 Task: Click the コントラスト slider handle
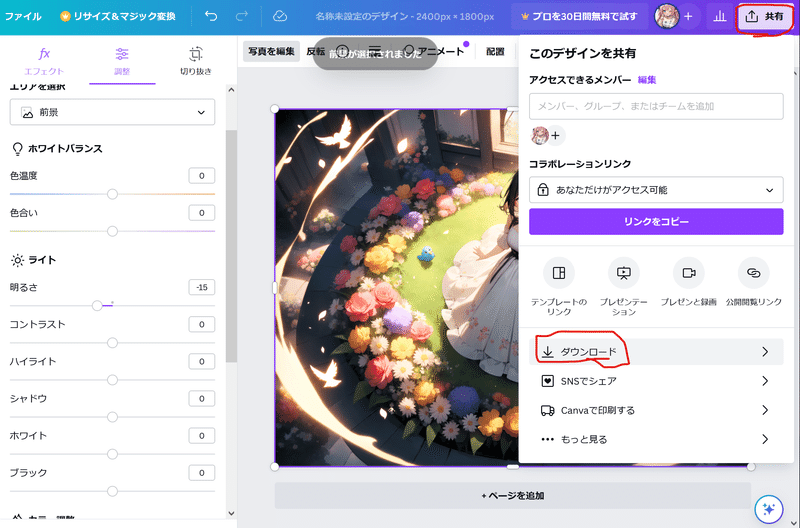112,343
